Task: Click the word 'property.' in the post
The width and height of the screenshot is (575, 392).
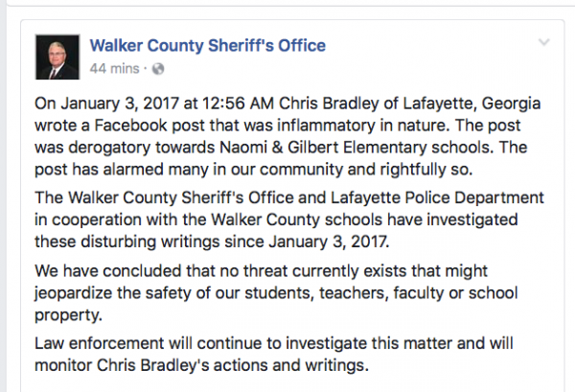Action: (68, 315)
